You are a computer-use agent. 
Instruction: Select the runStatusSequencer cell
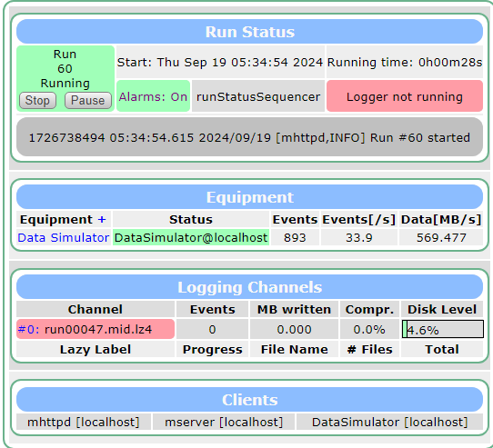pos(258,96)
